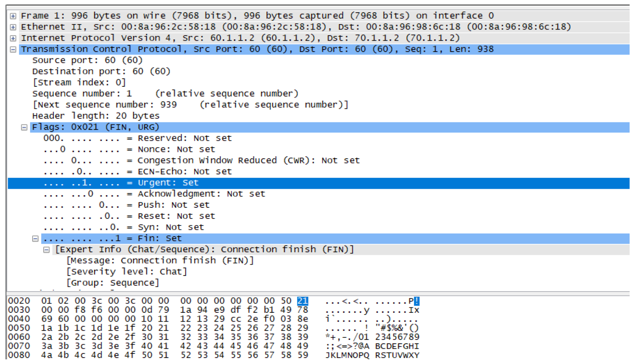
Task: Collapse the Transmission Control Protocol section
Action: (13, 50)
